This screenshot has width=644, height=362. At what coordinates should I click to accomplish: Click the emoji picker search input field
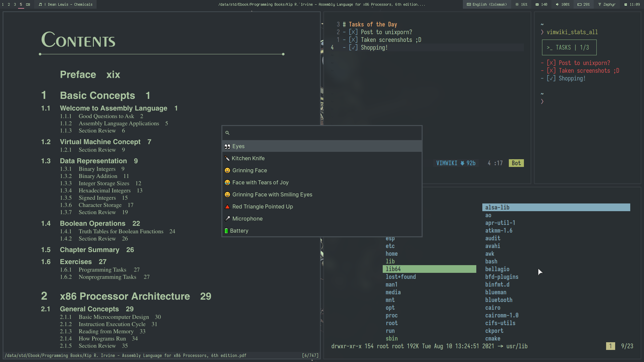[322, 133]
